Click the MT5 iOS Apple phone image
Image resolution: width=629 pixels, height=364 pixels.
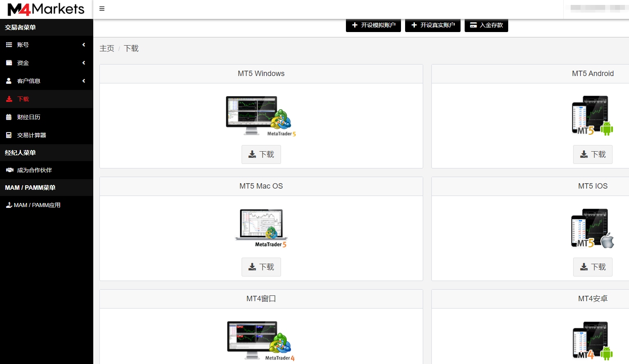click(592, 228)
